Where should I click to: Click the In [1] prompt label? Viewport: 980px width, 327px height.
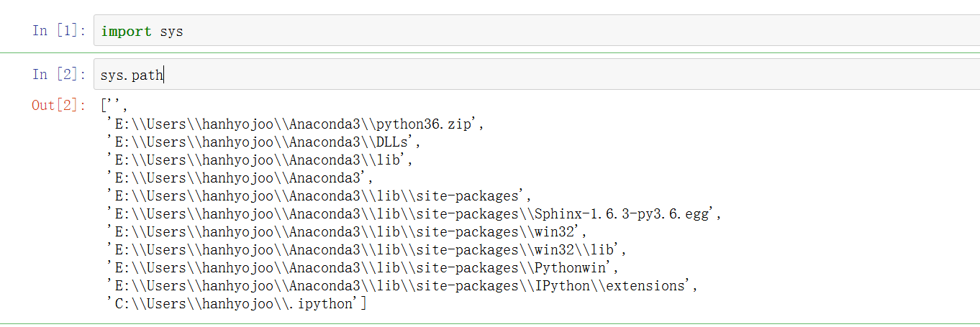[59, 31]
